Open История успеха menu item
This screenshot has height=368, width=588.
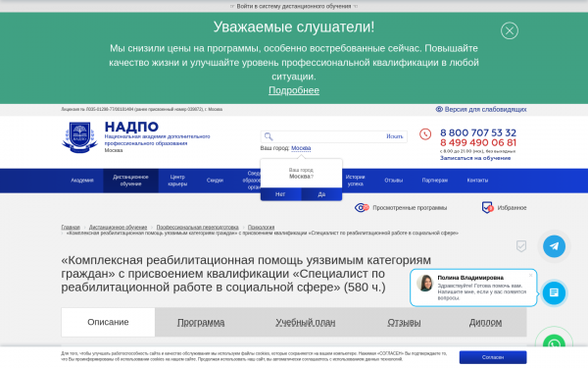click(355, 181)
